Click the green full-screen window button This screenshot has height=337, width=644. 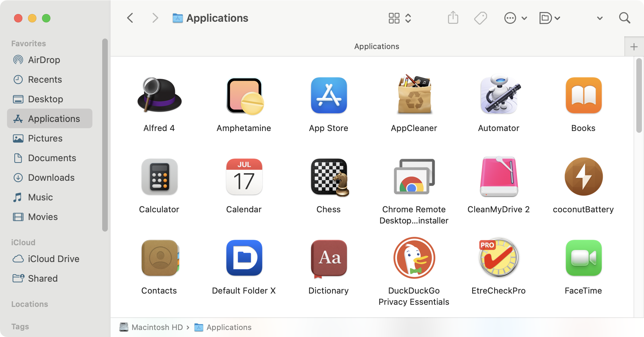pos(46,18)
